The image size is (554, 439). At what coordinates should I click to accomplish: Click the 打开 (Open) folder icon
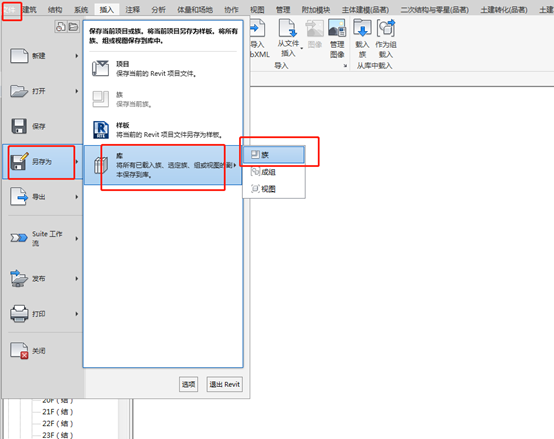click(19, 91)
